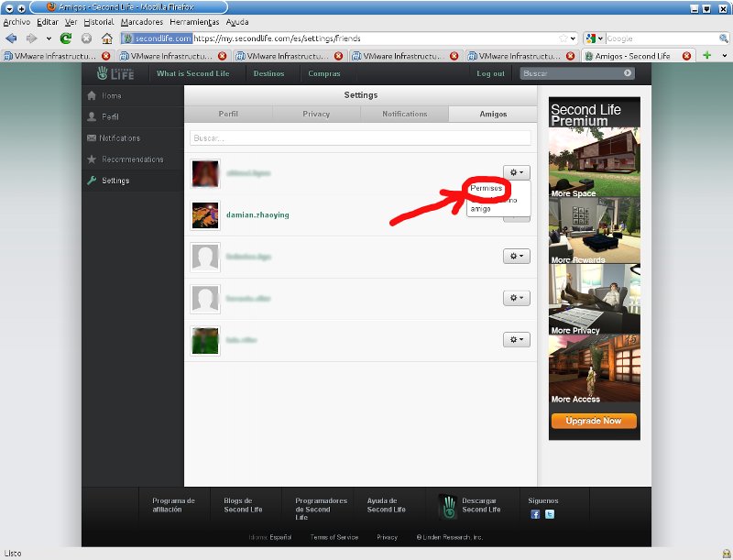Click the envelope icon for sidebar Notifications
Image resolution: width=733 pixels, height=560 pixels.
(92, 137)
